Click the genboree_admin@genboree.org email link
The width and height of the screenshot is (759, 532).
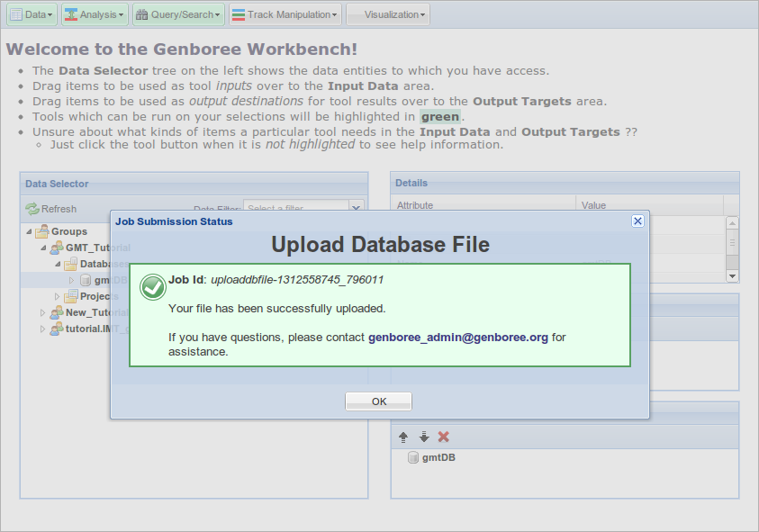point(458,338)
